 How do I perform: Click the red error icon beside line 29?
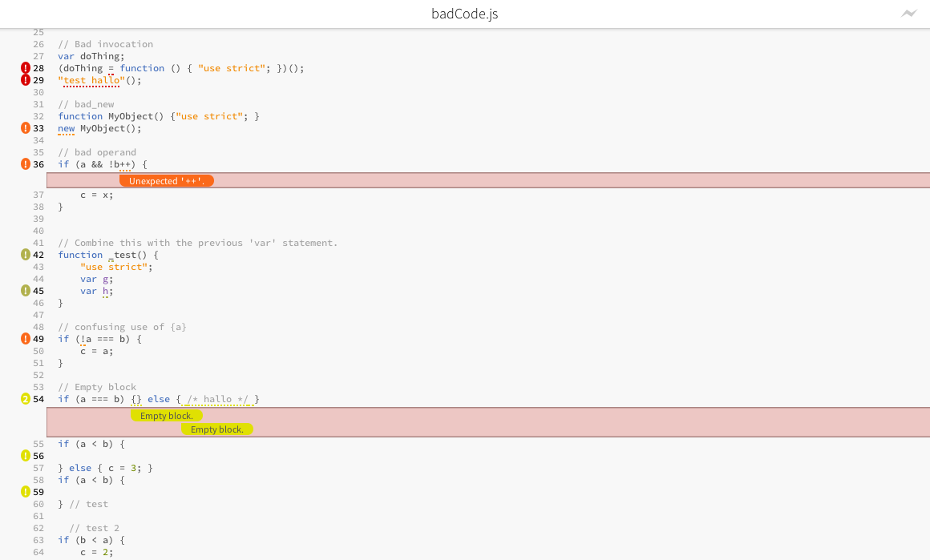point(25,80)
